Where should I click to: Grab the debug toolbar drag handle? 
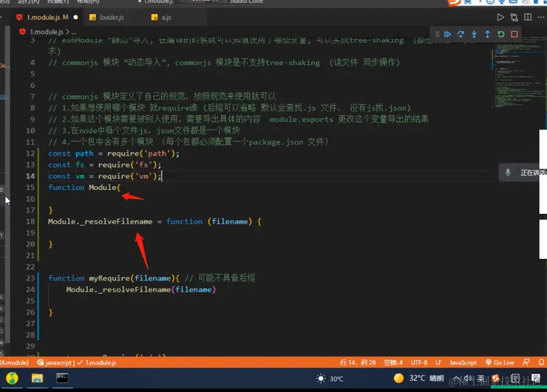pos(437,34)
